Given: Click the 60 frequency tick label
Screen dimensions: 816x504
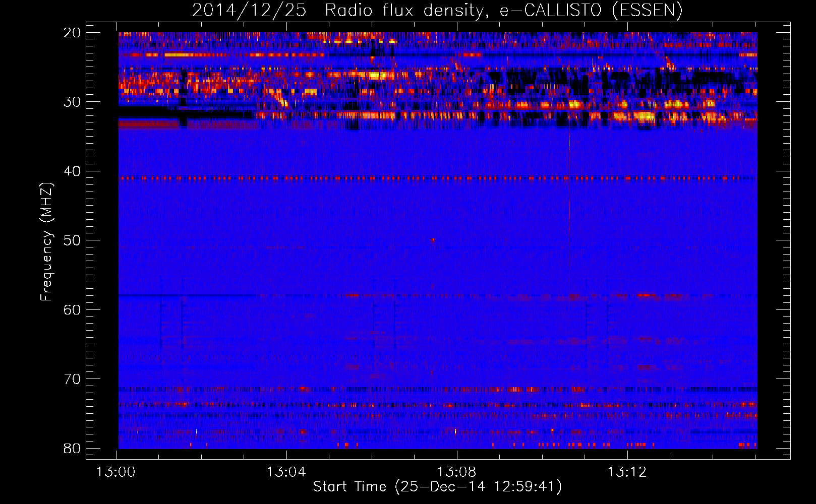Looking at the screenshot, I should (x=73, y=309).
